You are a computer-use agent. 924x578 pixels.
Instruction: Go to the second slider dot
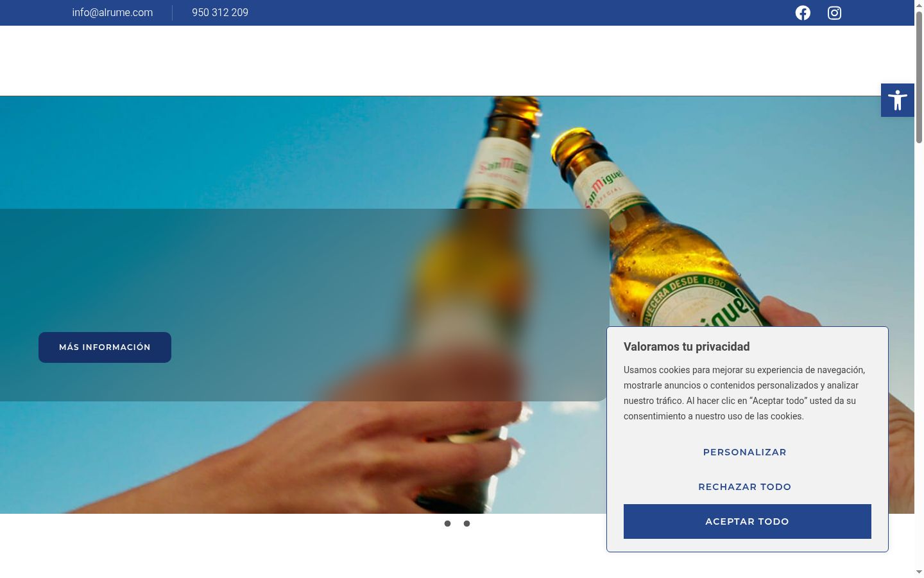466,523
